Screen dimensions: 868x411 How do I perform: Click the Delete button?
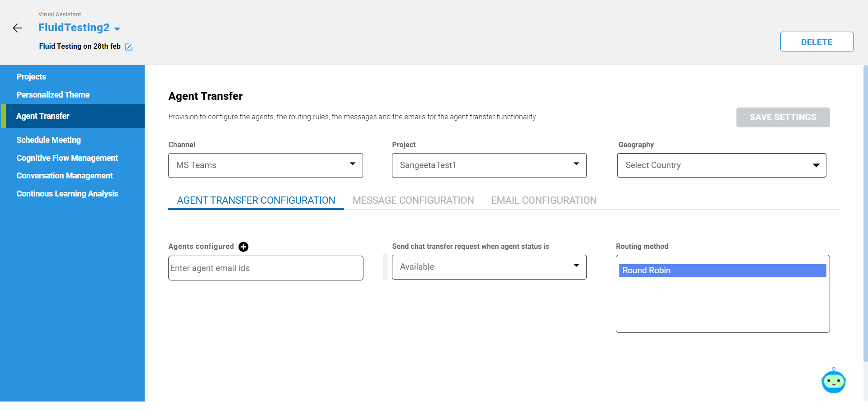(816, 42)
